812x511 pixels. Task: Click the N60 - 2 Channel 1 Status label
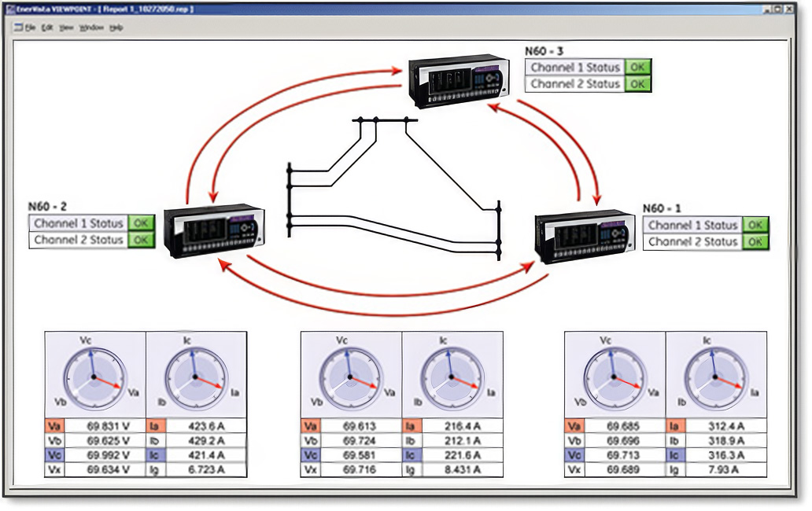tap(78, 223)
